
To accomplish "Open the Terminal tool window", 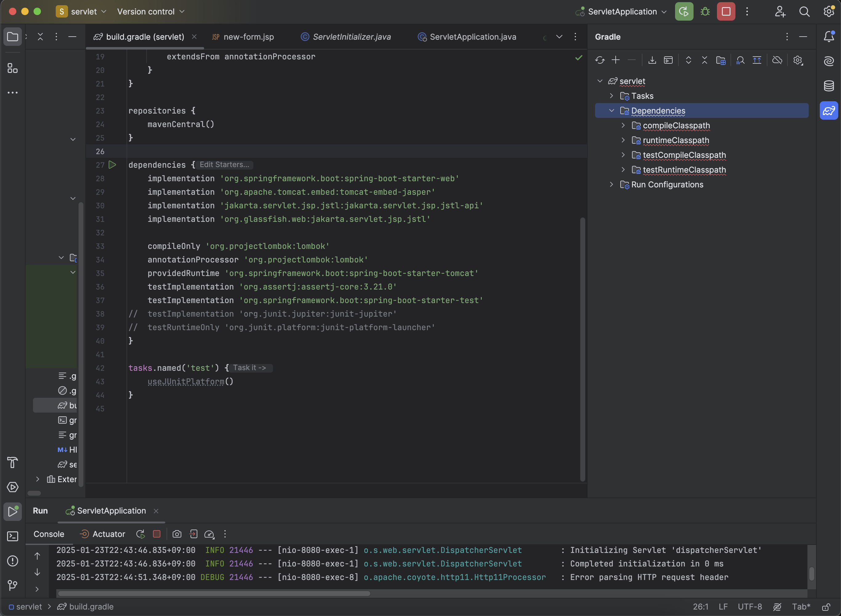I will [x=13, y=536].
